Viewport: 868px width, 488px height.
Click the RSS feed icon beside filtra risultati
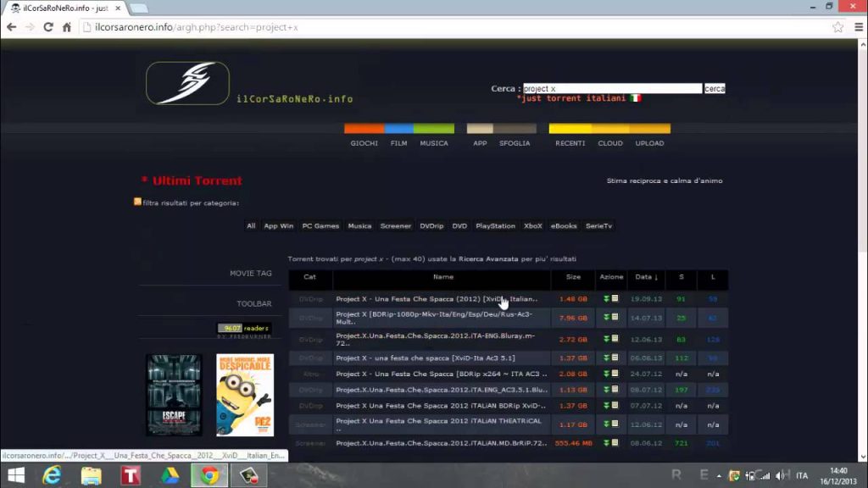[x=137, y=202]
